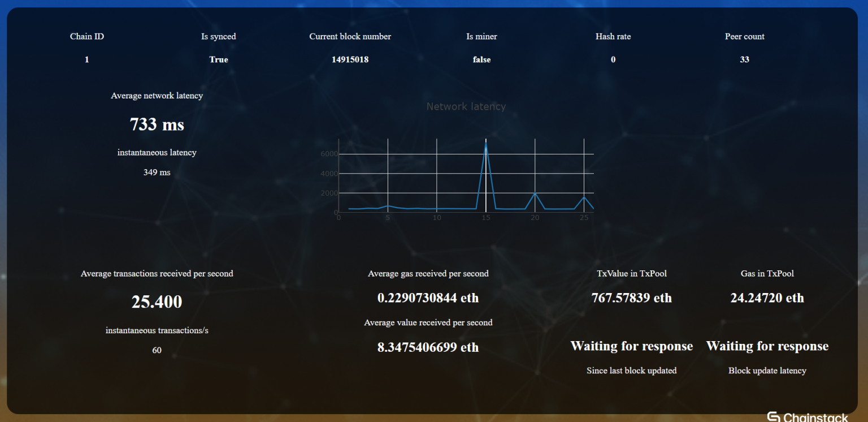Click Average transactions received per second label

[157, 273]
